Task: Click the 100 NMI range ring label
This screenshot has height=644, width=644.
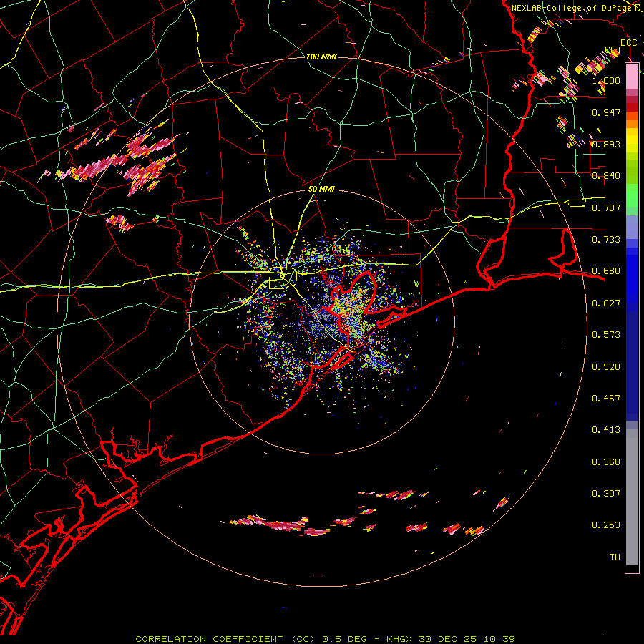Action: 321,57
